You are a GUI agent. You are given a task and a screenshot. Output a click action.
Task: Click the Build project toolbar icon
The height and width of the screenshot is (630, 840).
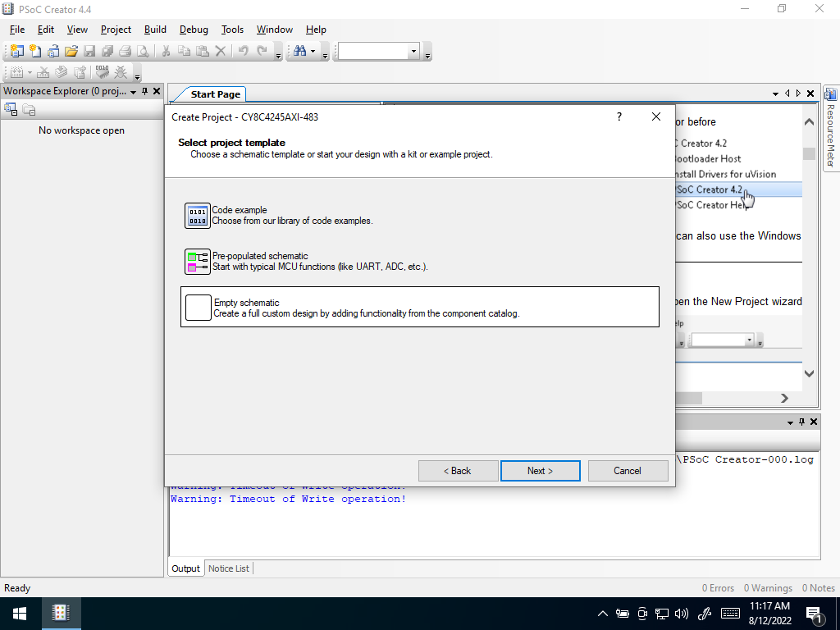16,72
